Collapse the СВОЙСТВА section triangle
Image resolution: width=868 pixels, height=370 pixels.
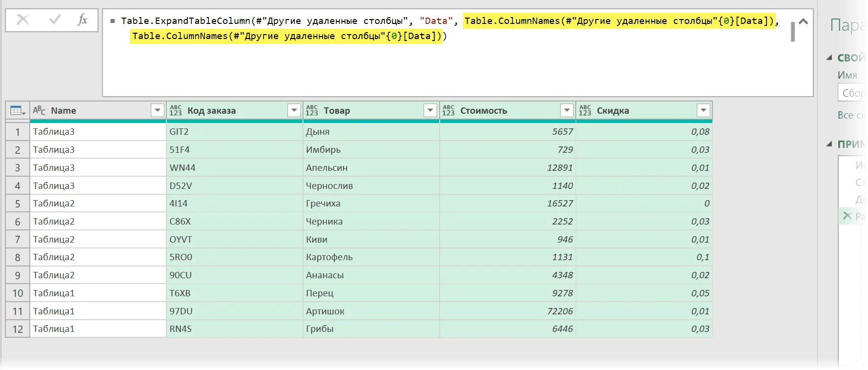[829, 58]
